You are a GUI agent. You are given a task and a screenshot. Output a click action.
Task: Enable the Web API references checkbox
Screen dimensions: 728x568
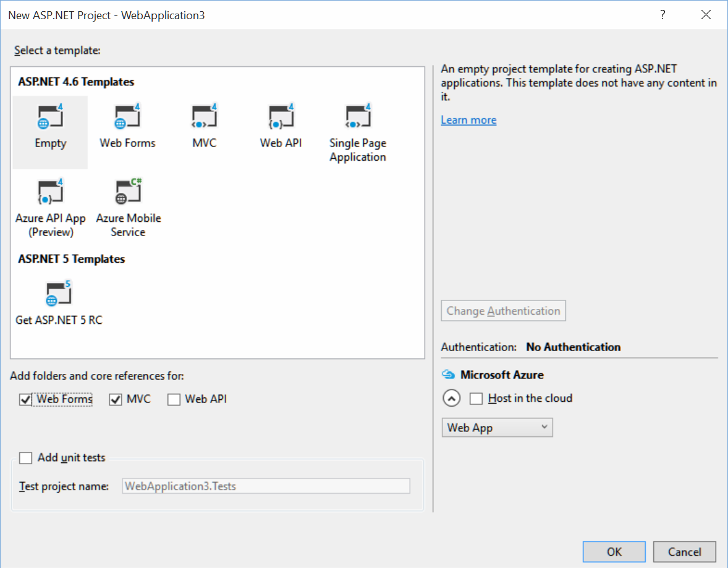coord(174,400)
